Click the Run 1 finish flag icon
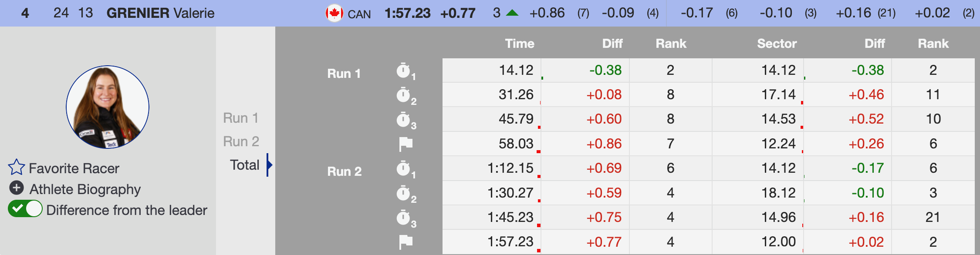The height and width of the screenshot is (255, 980). point(406,144)
